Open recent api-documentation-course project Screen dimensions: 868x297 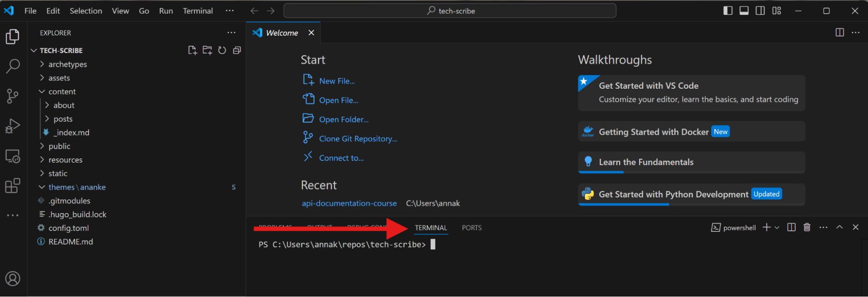[349, 204]
